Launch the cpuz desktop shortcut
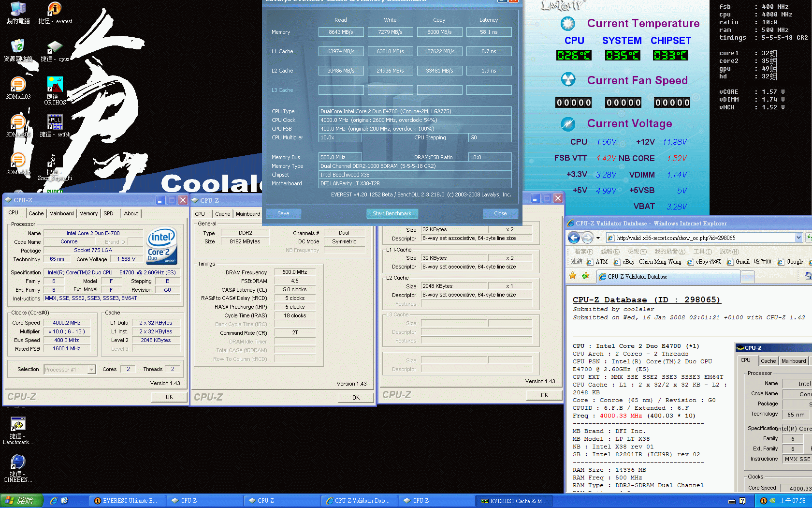 (55, 50)
